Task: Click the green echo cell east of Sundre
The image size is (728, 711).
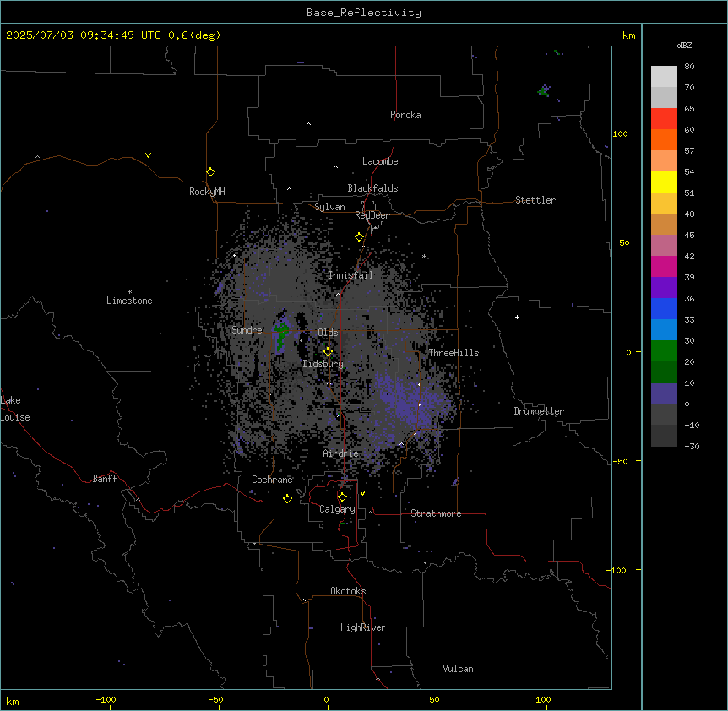Action: coord(281,335)
